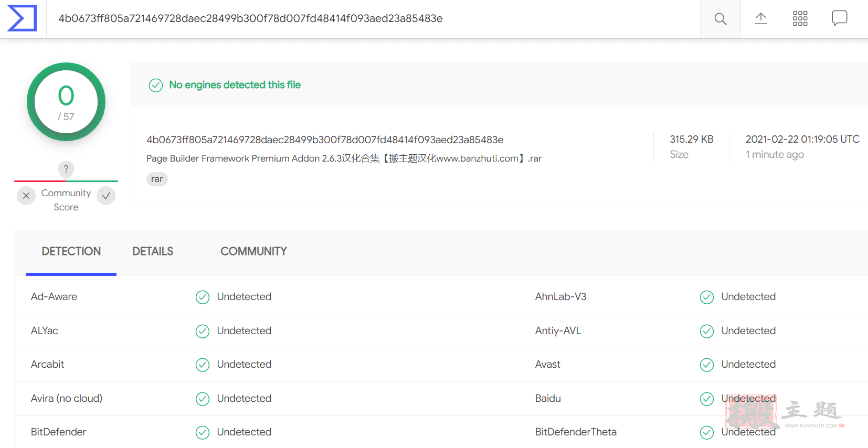Open the upload file icon
The height and width of the screenshot is (448, 868).
pyautogui.click(x=761, y=19)
